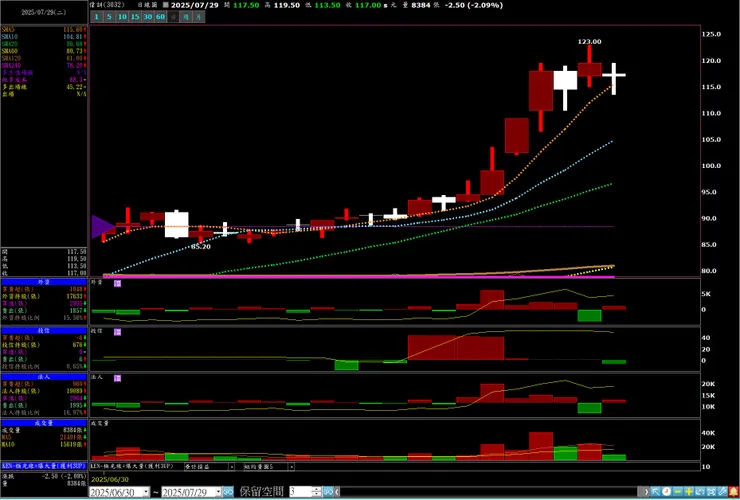This screenshot has width=740, height=500.
Task: Click the fit-to-screen icon
Action: coord(712,492)
